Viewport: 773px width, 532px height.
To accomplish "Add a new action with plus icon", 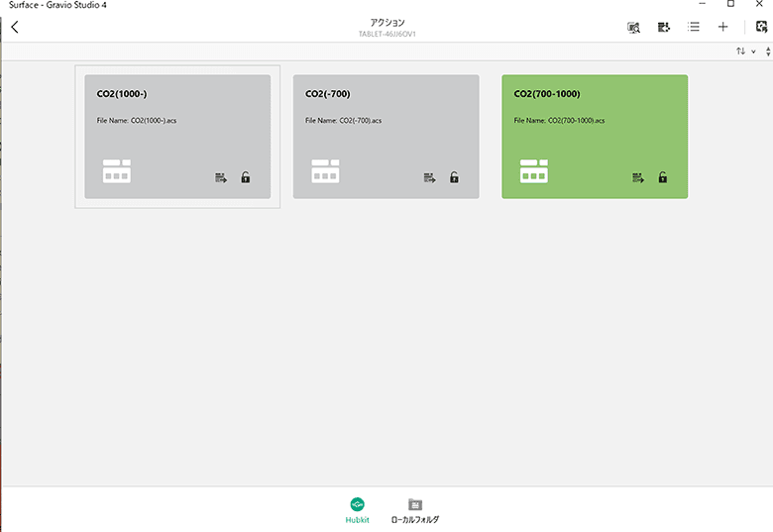I will tap(722, 27).
